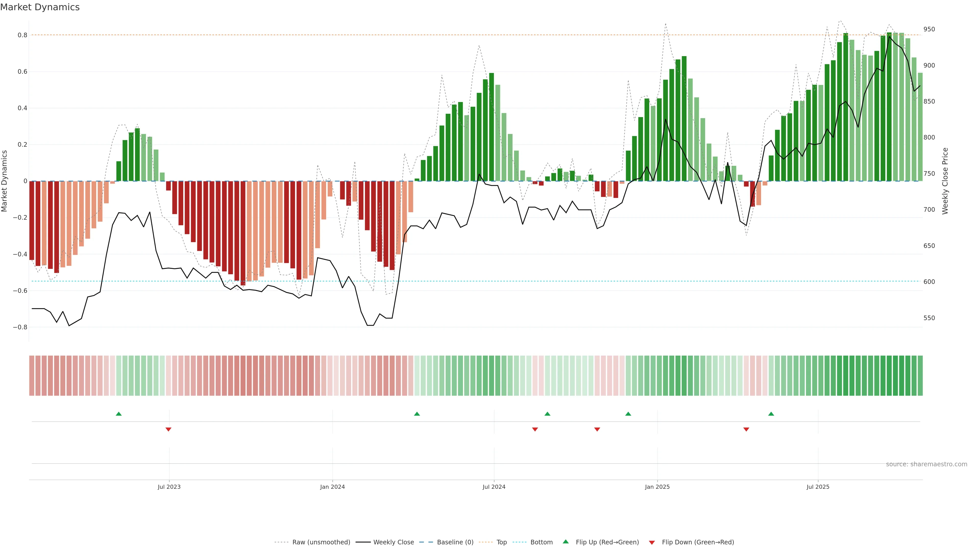Click the last green flip-up triangle marker

click(x=771, y=414)
